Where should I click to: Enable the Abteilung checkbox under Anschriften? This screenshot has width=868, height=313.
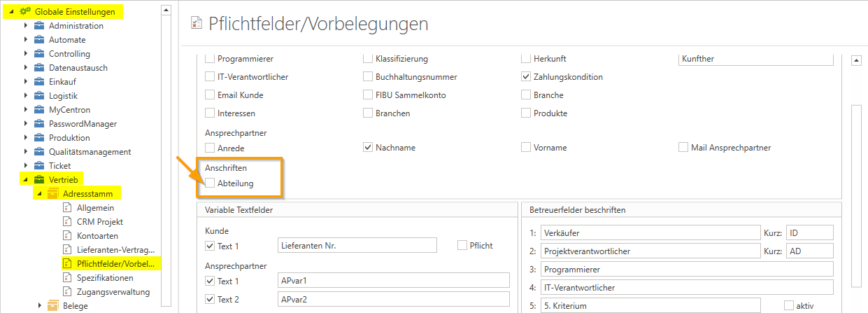pos(210,183)
